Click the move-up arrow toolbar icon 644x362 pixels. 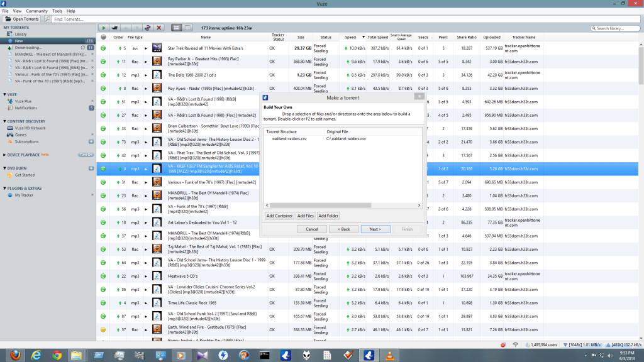pos(126,28)
